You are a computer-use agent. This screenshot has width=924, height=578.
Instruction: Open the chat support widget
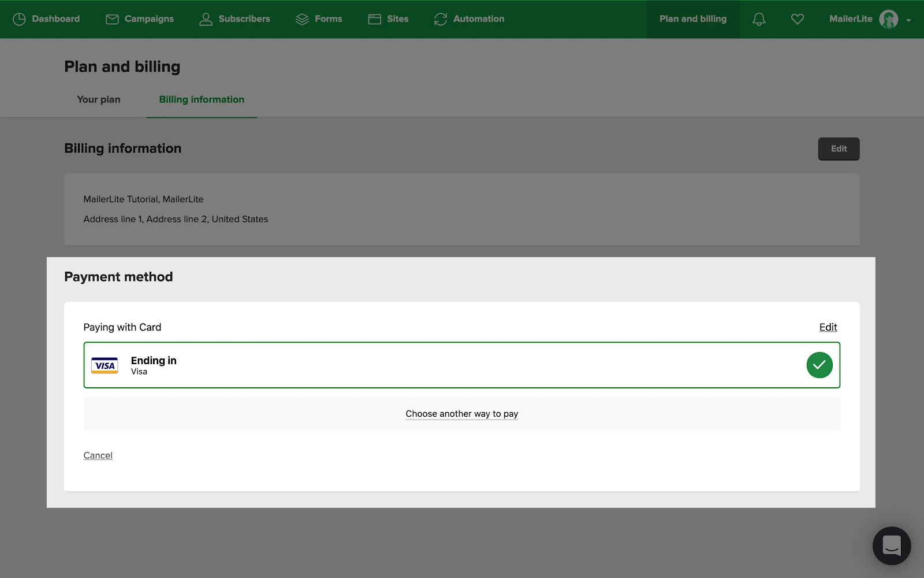[891, 545]
